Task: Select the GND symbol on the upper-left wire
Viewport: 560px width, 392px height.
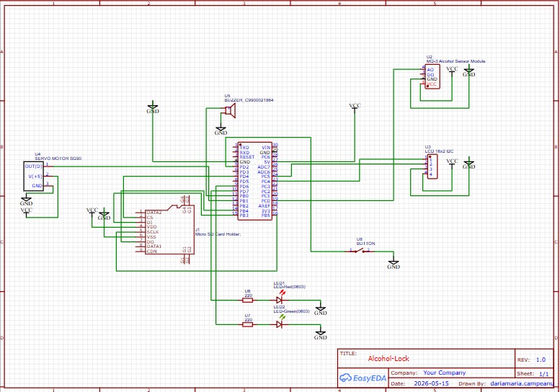Action: (x=153, y=109)
